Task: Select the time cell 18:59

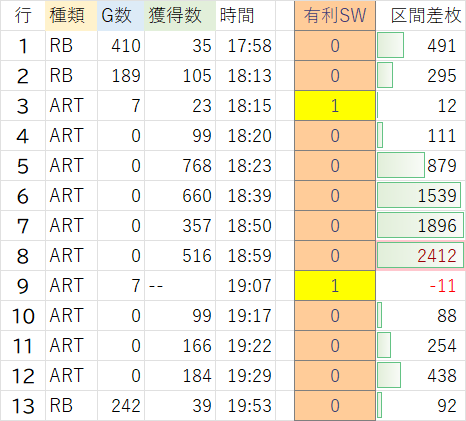Action: pos(245,256)
